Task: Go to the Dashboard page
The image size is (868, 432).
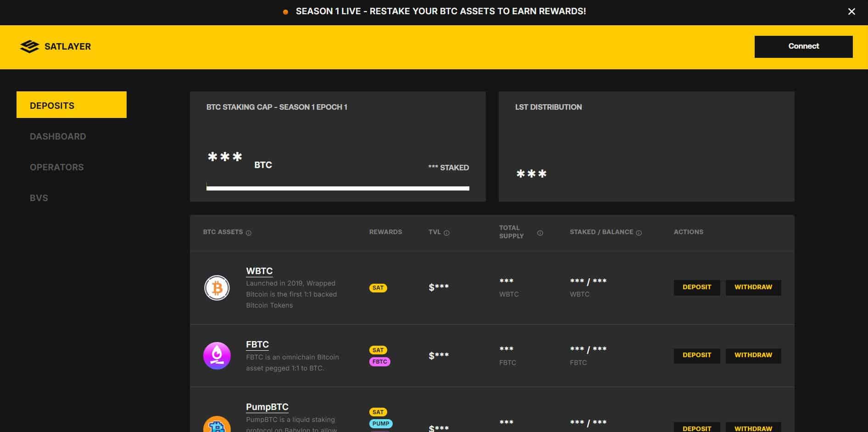Action: pyautogui.click(x=58, y=136)
